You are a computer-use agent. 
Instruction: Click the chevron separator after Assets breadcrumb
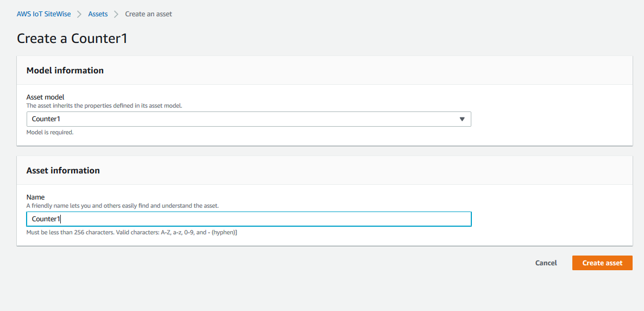[x=116, y=14]
